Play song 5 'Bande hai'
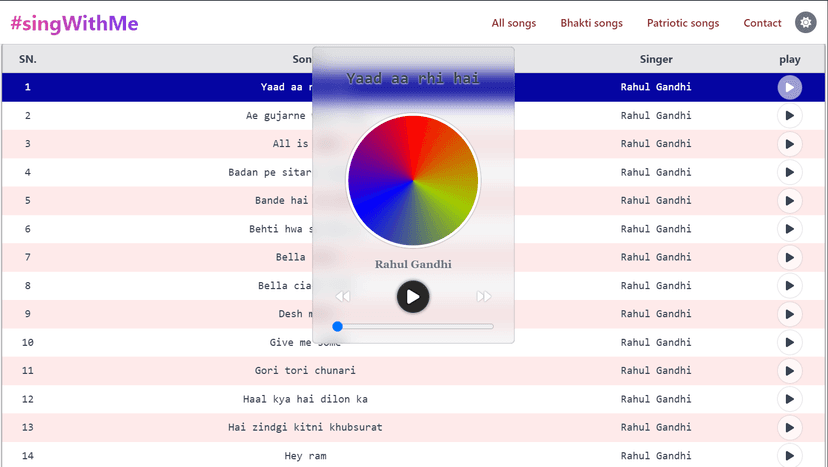The height and width of the screenshot is (467, 828). (789, 201)
